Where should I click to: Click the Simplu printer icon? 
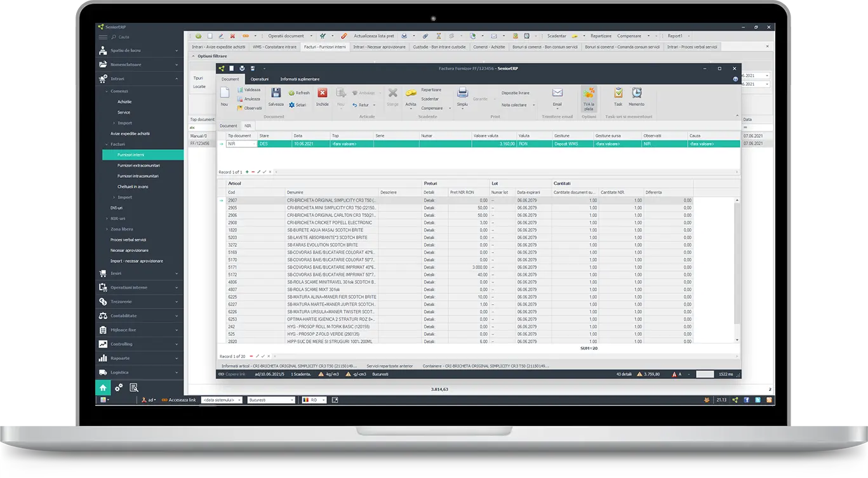point(462,93)
